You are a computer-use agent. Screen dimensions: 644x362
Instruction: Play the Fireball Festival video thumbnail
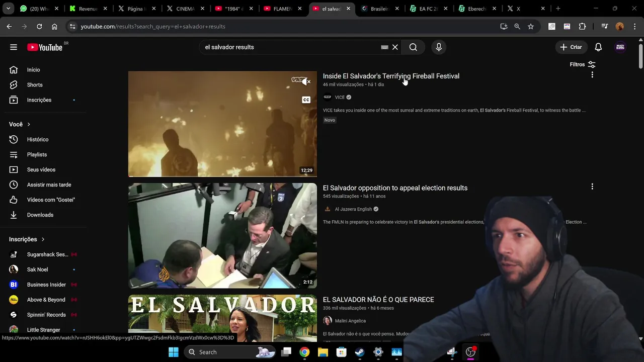pyautogui.click(x=222, y=124)
